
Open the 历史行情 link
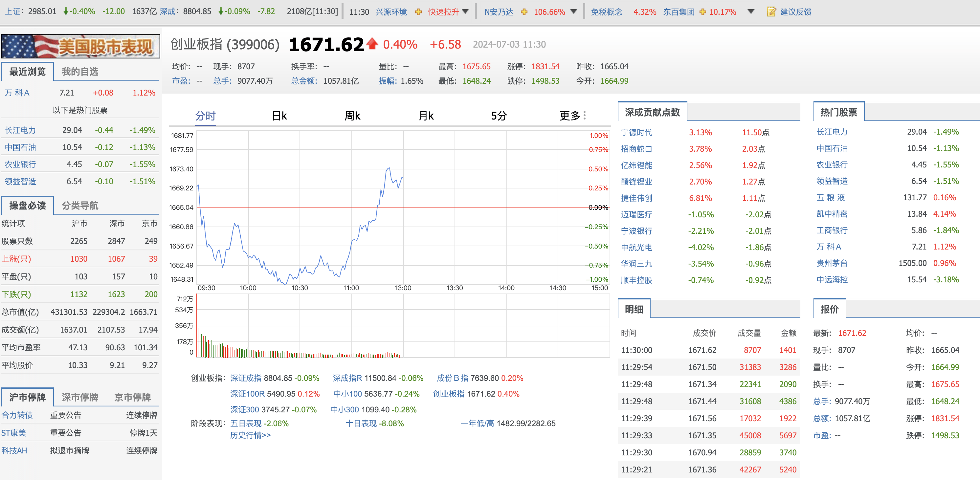click(250, 435)
